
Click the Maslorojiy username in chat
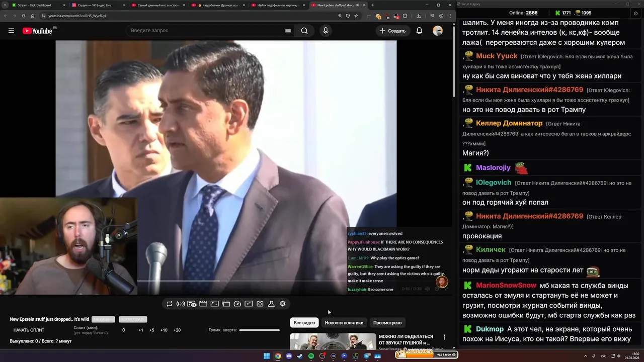(x=493, y=168)
